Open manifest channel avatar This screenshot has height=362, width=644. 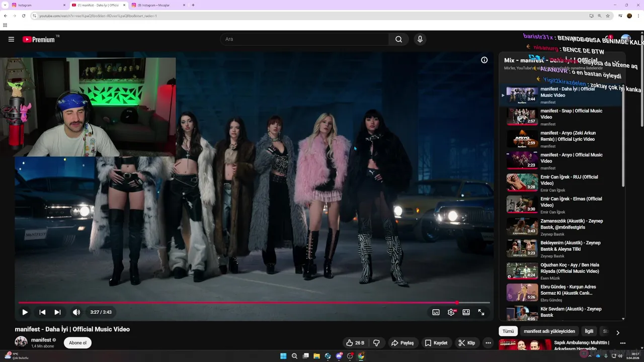coord(21,342)
